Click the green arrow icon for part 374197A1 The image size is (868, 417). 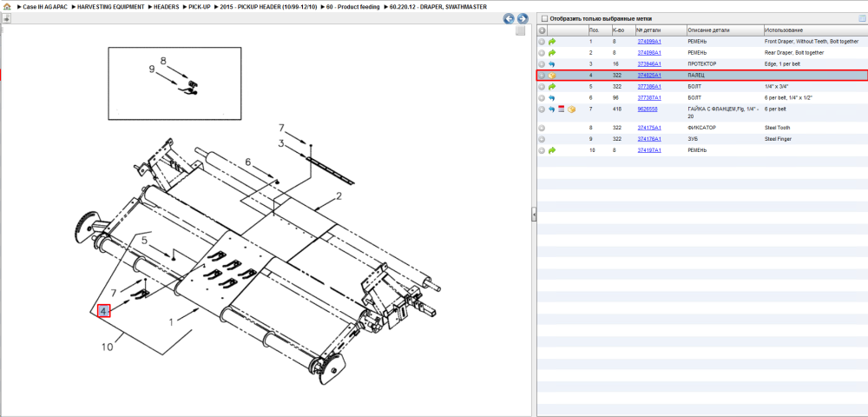click(x=552, y=150)
